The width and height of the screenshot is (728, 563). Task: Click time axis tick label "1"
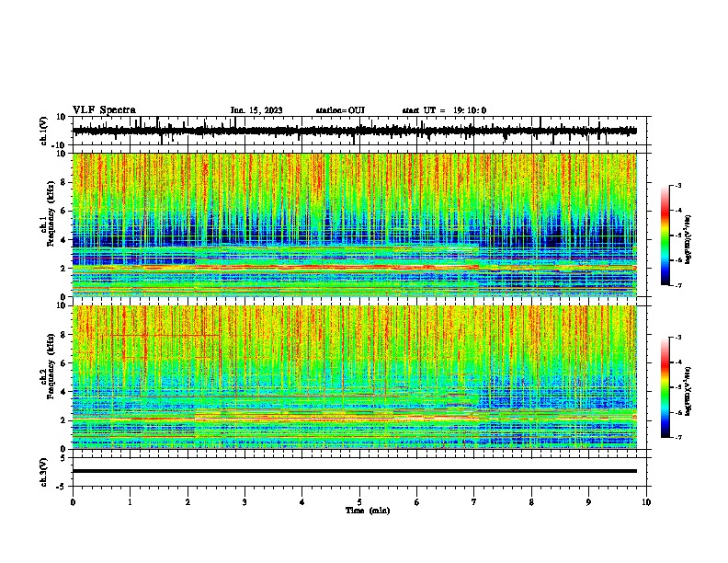[130, 502]
